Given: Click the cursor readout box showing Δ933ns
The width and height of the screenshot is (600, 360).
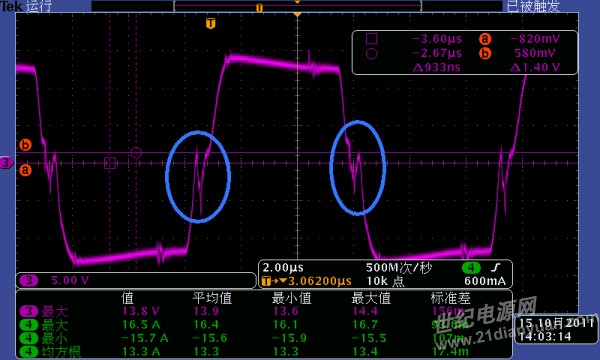Looking at the screenshot, I should click(x=464, y=52).
